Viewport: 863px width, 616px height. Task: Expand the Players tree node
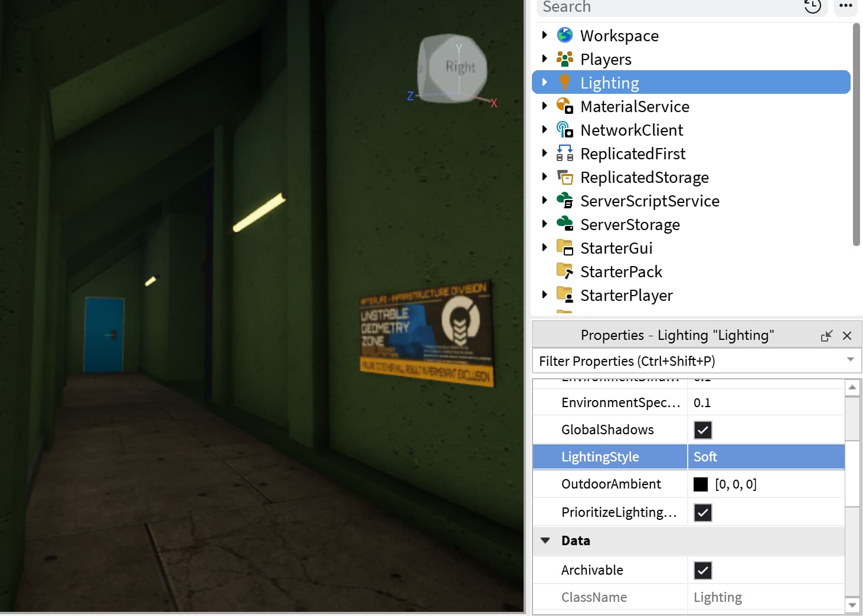544,59
